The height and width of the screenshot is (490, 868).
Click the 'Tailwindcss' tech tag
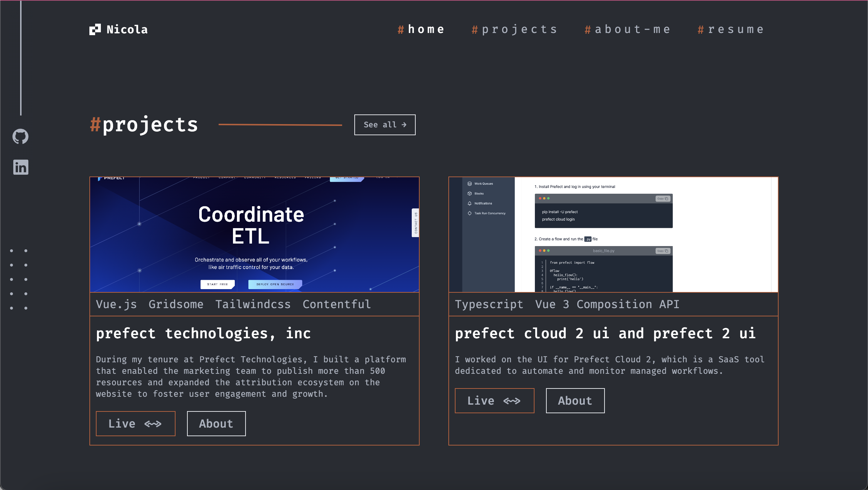253,304
